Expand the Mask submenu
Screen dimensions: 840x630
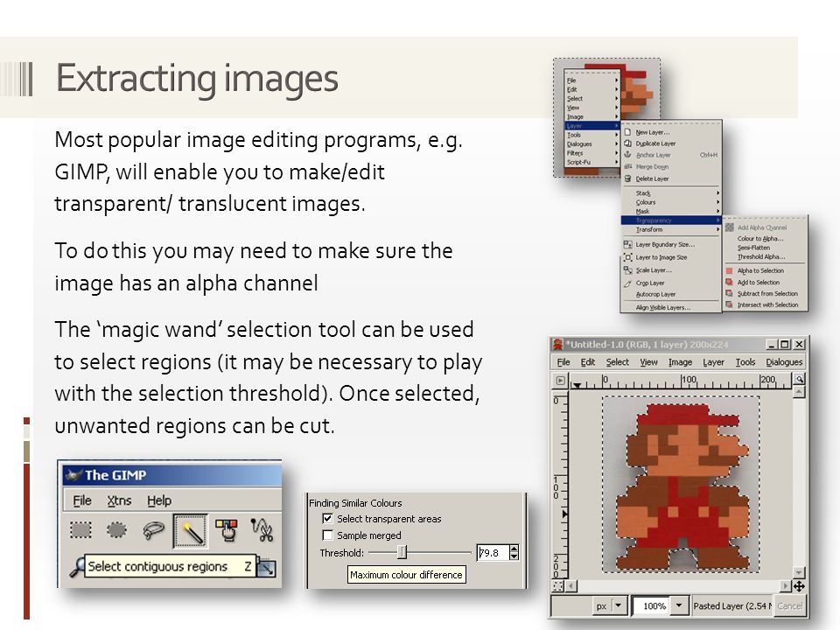click(x=670, y=211)
